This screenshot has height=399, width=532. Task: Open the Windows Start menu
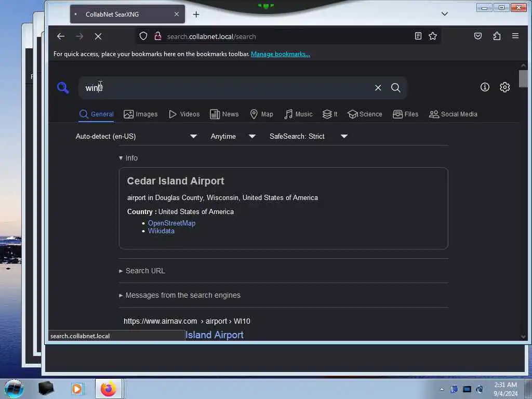(14, 389)
